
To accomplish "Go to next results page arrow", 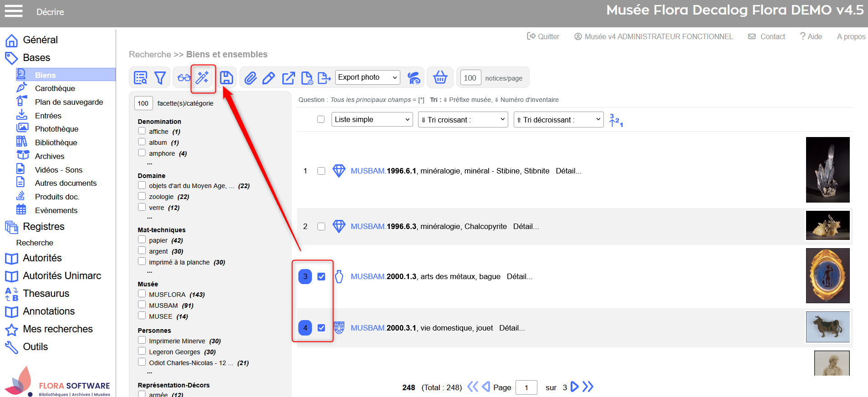I will pos(575,387).
